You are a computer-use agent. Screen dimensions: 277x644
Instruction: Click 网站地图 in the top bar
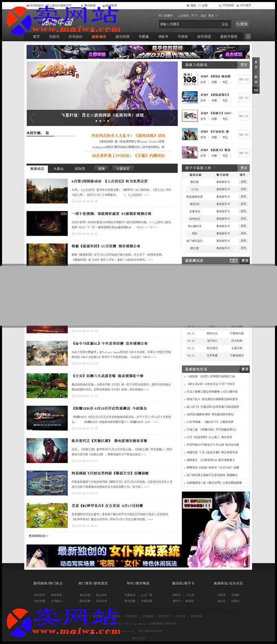tap(226, 6)
